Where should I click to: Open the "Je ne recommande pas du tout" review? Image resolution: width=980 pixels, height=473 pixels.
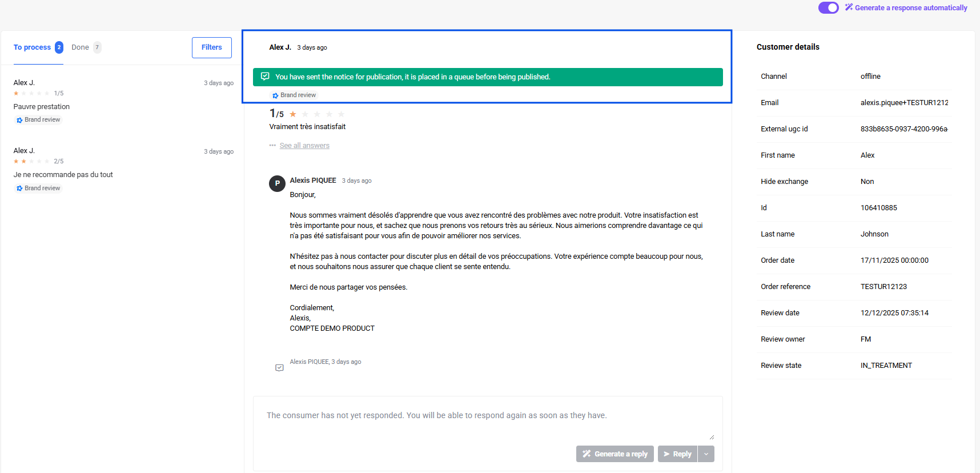[63, 175]
